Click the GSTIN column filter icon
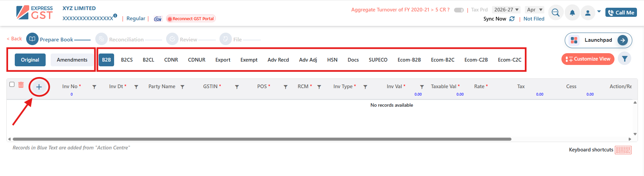644x176 pixels. 237,87
